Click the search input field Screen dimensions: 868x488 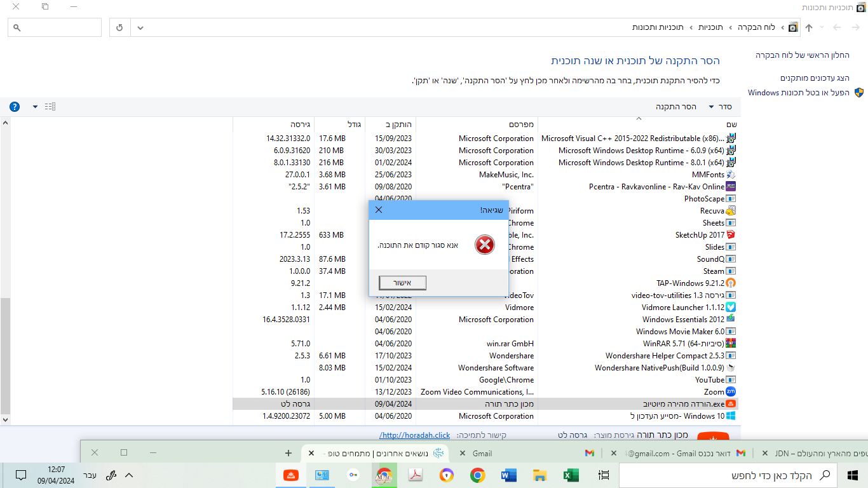[x=55, y=28]
